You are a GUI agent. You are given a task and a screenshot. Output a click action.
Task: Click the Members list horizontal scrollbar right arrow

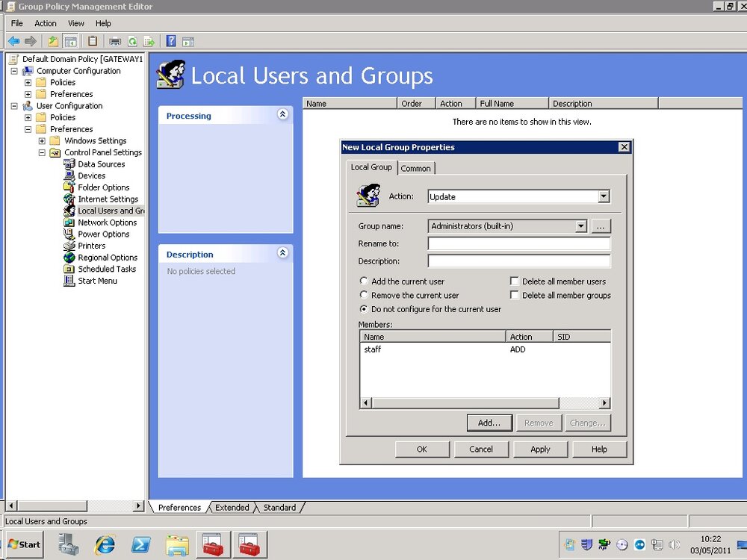[x=604, y=403]
